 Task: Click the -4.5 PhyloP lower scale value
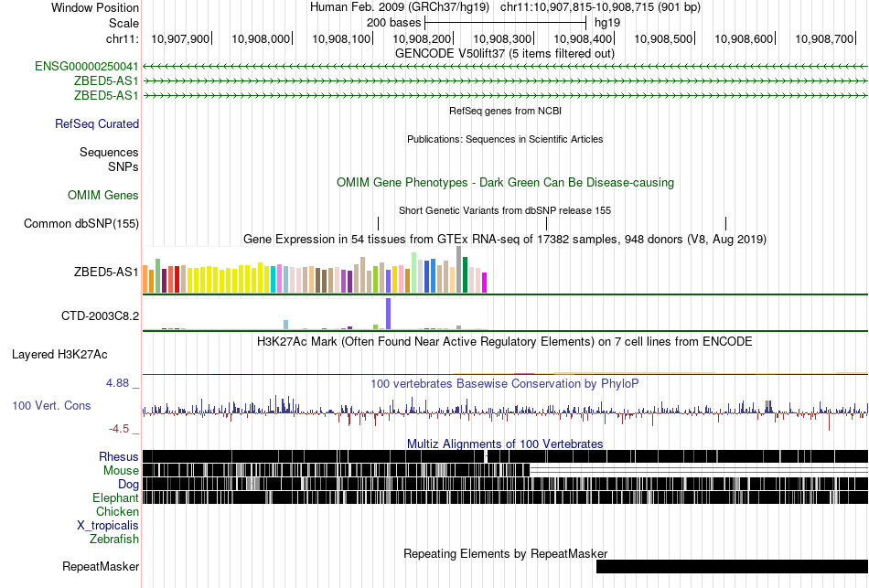119,428
